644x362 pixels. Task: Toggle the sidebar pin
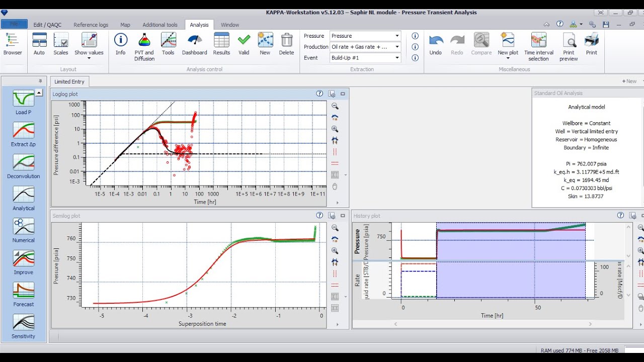coord(40,81)
